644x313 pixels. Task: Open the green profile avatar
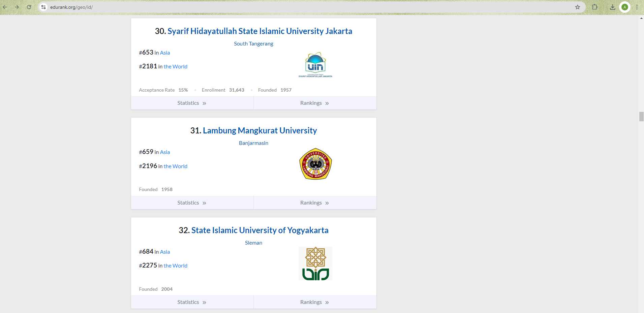tap(625, 7)
